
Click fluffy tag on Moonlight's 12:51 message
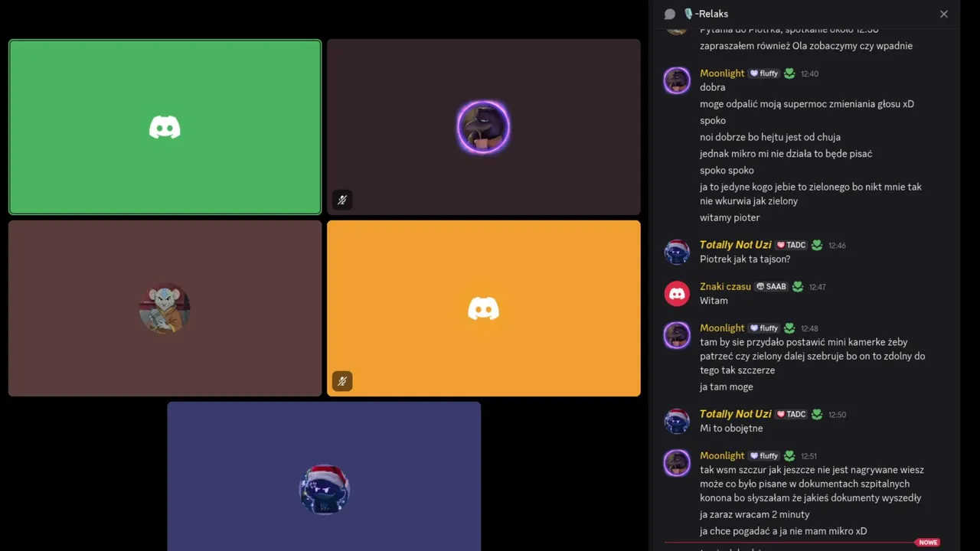(x=764, y=456)
